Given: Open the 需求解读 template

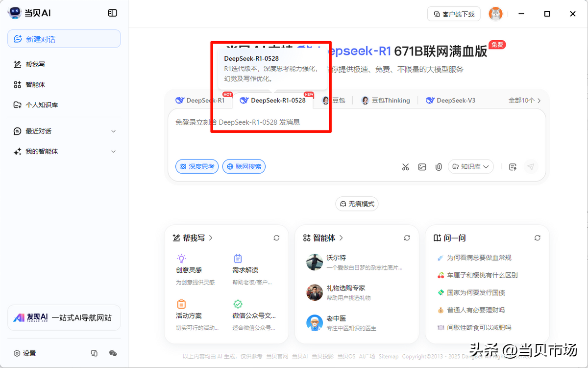Looking at the screenshot, I should point(253,269).
